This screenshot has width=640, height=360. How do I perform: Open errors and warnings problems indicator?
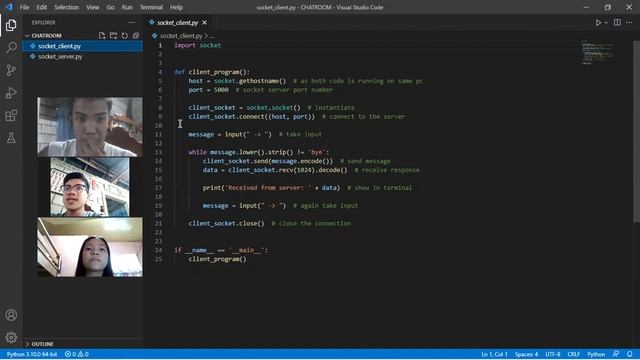click(77, 354)
